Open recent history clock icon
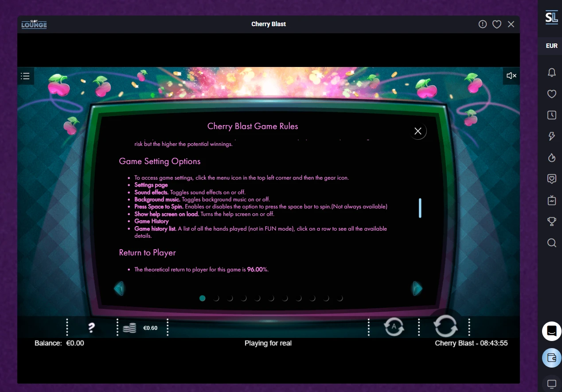The image size is (562, 392). pos(551,115)
